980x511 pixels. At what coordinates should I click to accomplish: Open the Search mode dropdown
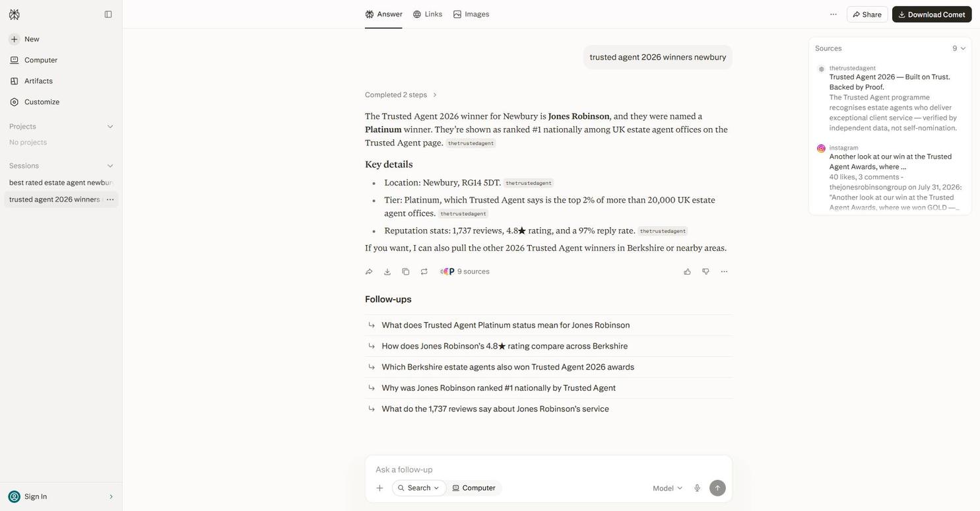[418, 489]
